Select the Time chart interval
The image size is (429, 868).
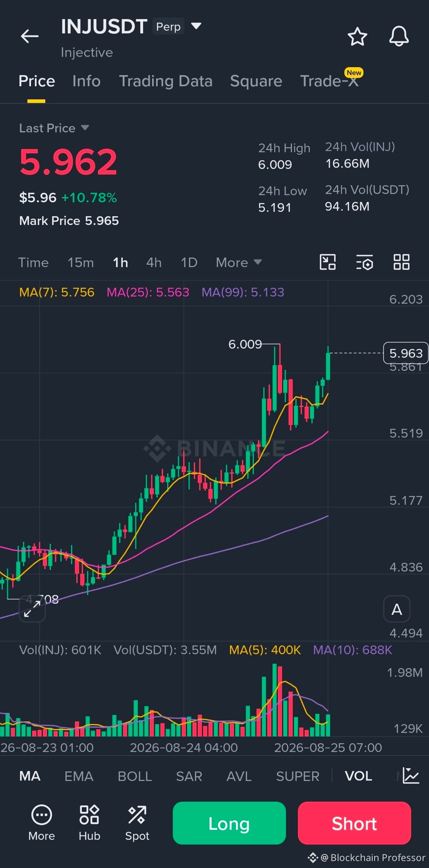click(33, 262)
